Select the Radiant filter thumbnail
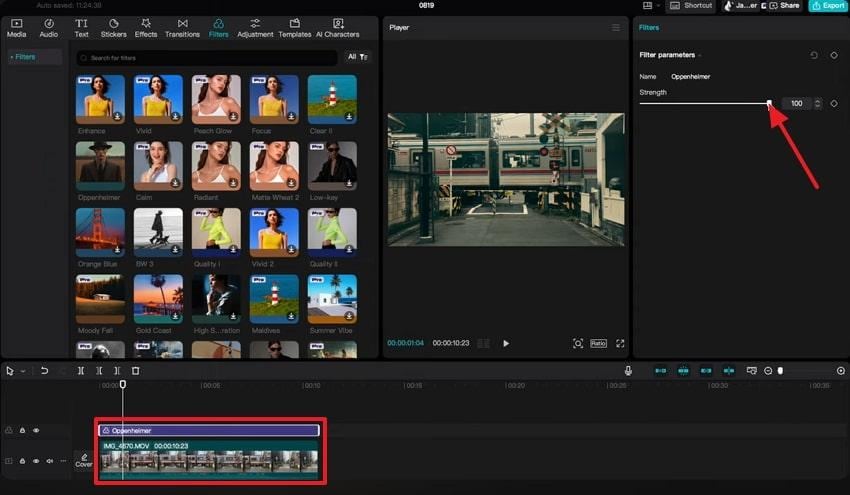The image size is (850, 495). pos(216,166)
